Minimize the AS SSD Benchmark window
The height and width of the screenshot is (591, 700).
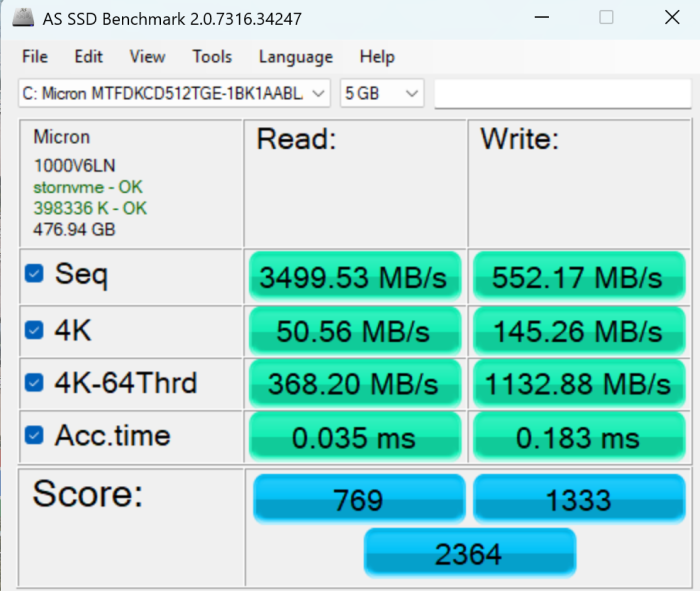click(x=541, y=19)
